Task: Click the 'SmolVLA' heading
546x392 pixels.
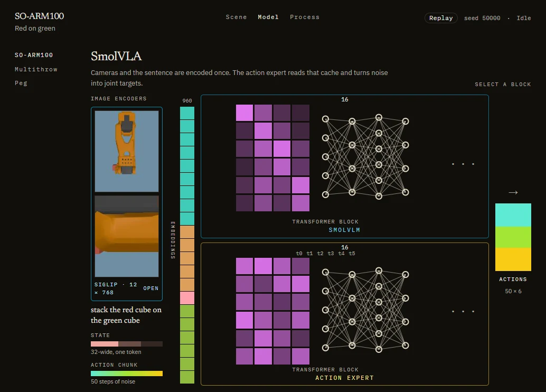Action: (x=116, y=56)
